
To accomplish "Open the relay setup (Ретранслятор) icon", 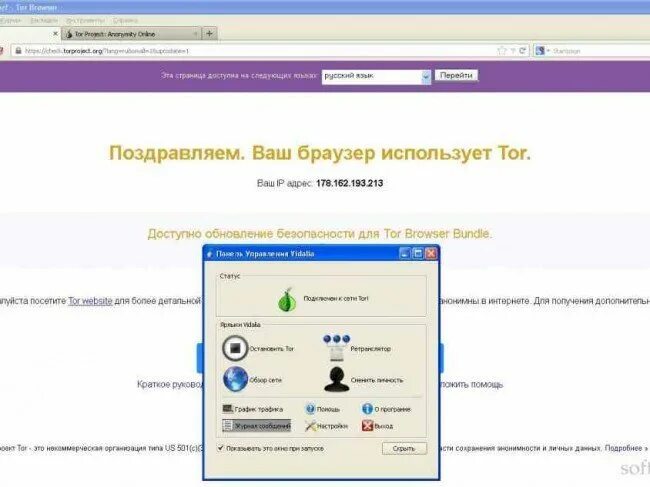I will 336,347.
